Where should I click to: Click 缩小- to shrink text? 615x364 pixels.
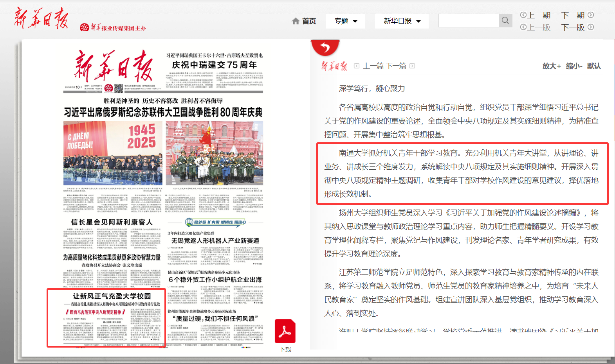click(x=574, y=66)
